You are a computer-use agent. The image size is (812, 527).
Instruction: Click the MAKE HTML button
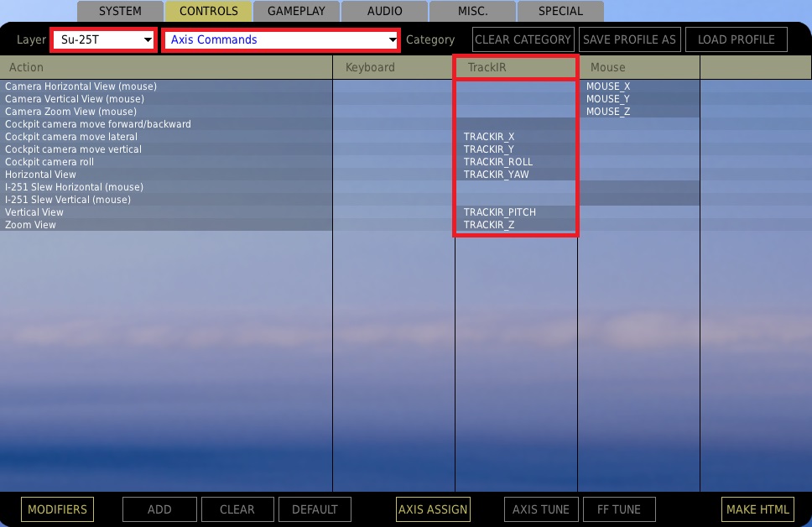coord(757,509)
